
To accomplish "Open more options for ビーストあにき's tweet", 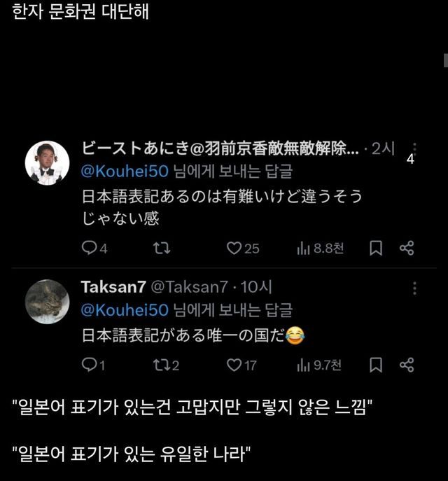I will 414,149.
